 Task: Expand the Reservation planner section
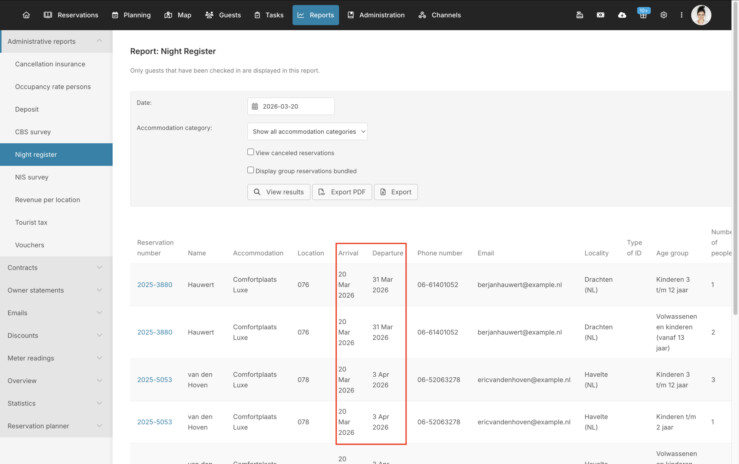point(56,426)
